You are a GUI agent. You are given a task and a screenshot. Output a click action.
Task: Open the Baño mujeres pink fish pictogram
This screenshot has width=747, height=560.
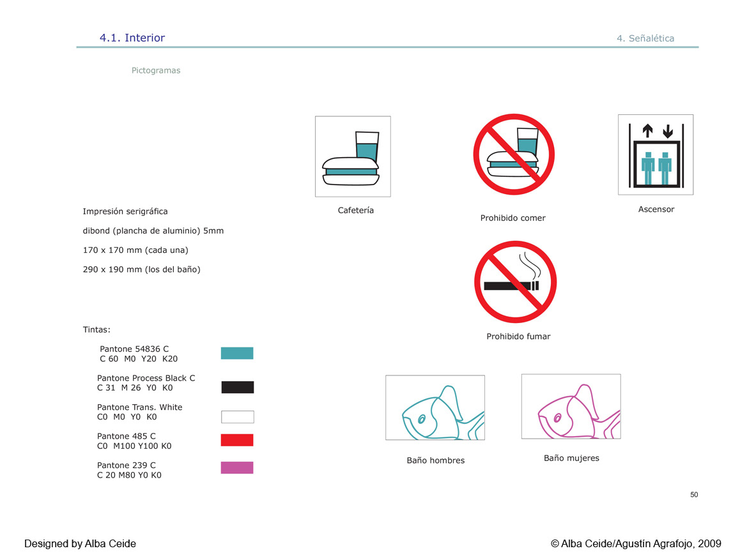(571, 406)
